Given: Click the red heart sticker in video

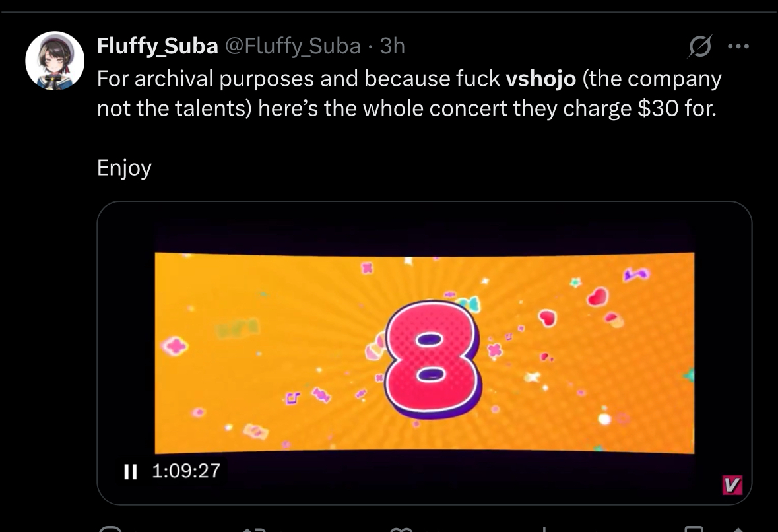Looking at the screenshot, I should pyautogui.click(x=596, y=296).
